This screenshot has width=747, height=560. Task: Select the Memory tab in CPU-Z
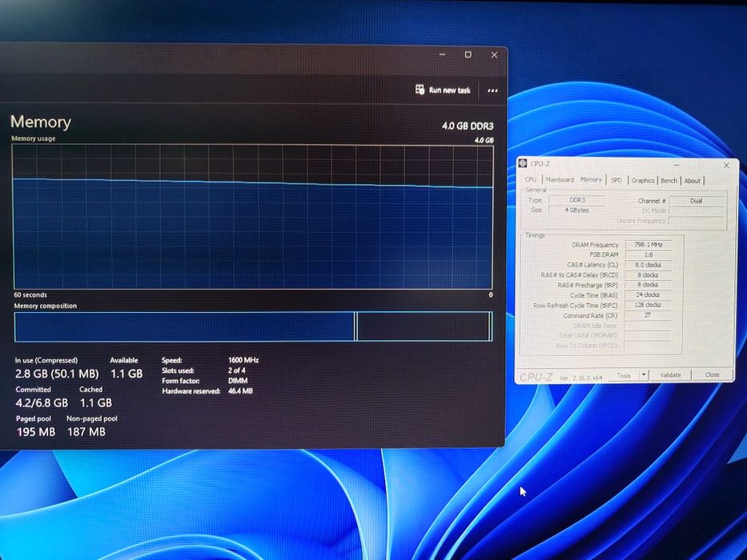pyautogui.click(x=591, y=179)
